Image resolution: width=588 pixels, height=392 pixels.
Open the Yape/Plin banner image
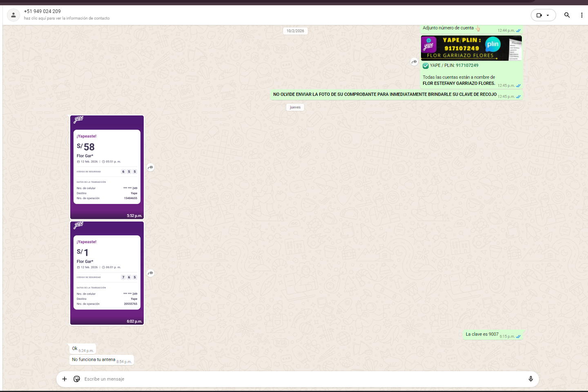point(471,48)
